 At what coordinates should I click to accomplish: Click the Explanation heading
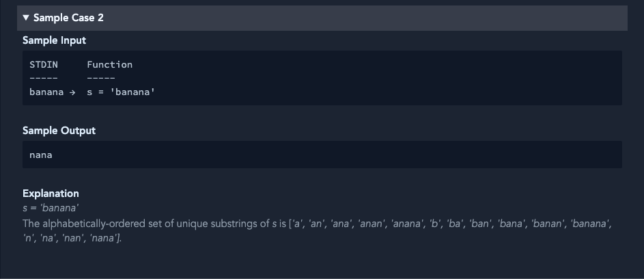pyautogui.click(x=51, y=194)
